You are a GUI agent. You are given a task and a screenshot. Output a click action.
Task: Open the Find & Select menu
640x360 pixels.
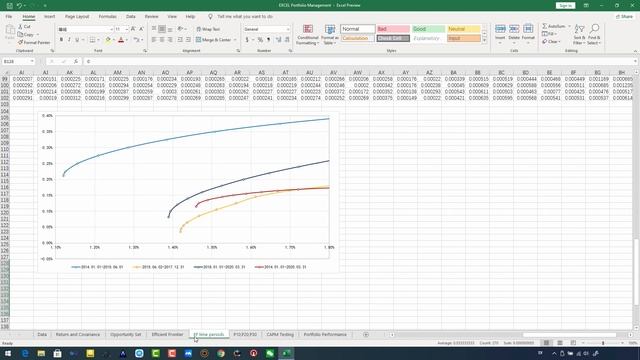(x=594, y=34)
